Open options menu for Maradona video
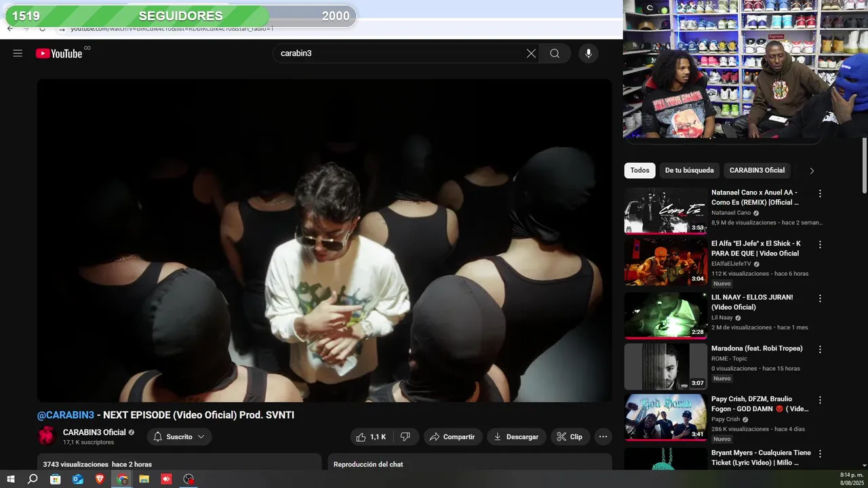Screen dimensions: 868x488 click(820, 350)
